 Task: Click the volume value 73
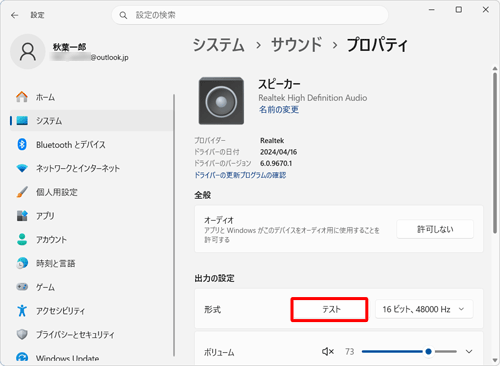tap(349, 351)
